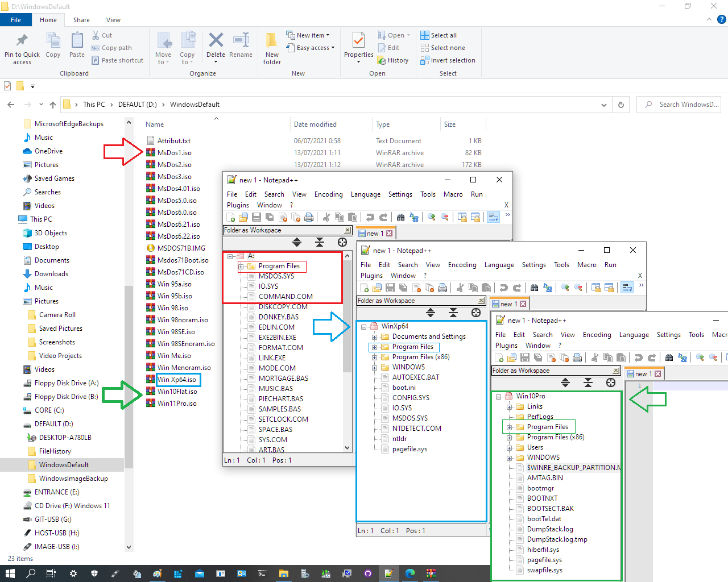728x582 pixels.
Task: Open History in the ribbon Open group
Action: pyautogui.click(x=393, y=60)
